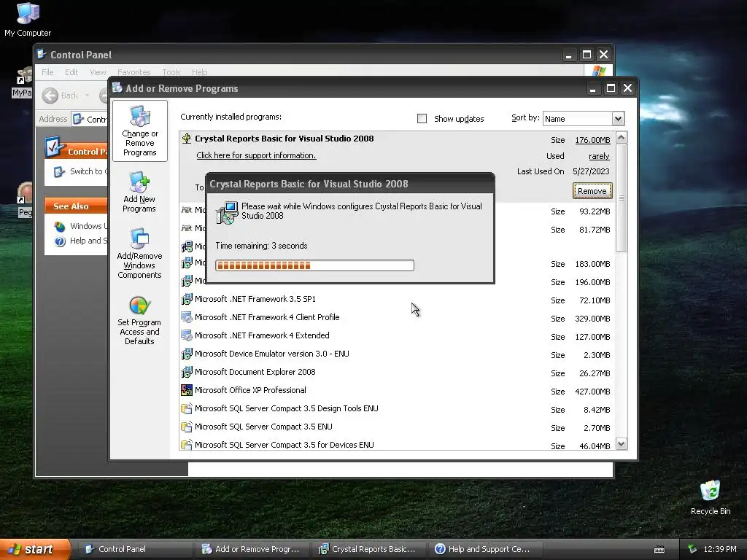Click the network tray icon near the clock

tap(692, 549)
